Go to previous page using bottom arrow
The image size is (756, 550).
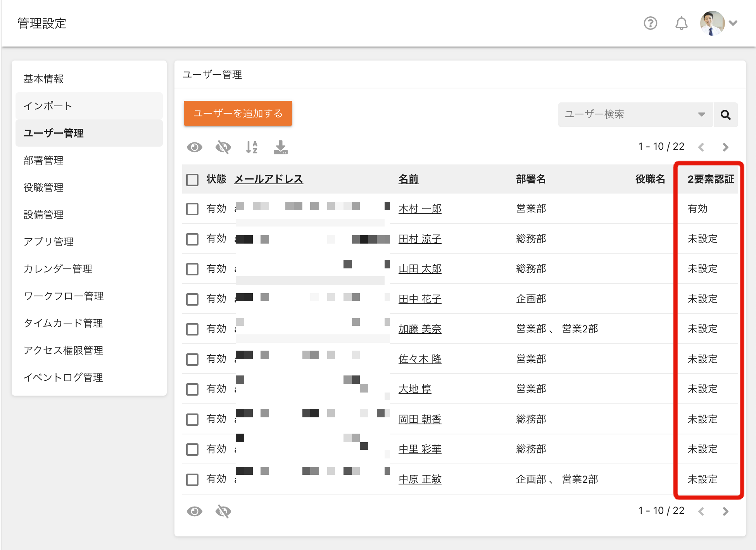coord(701,511)
